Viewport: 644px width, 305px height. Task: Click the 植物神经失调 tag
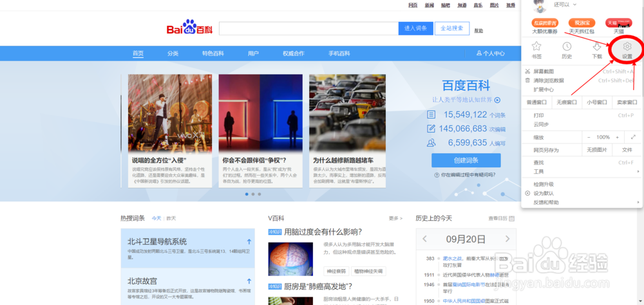tap(369, 271)
